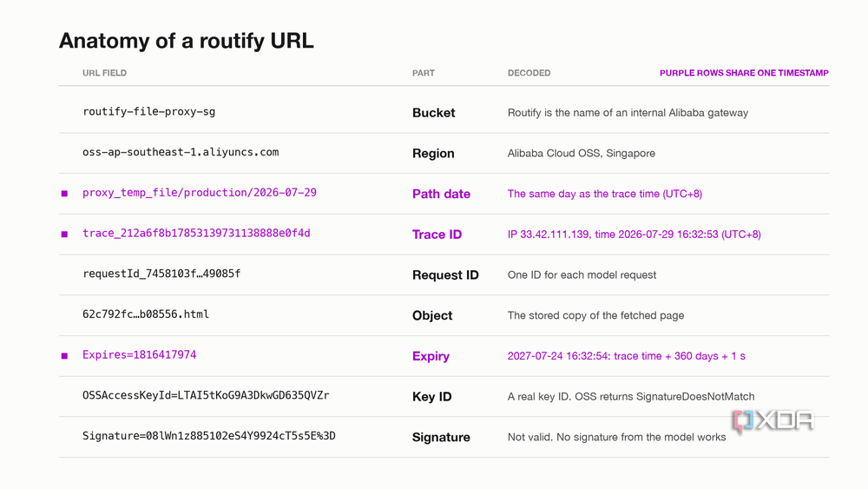Click 'Expires=1816417974' field
Viewport: 868px width, 489px height.
point(140,355)
